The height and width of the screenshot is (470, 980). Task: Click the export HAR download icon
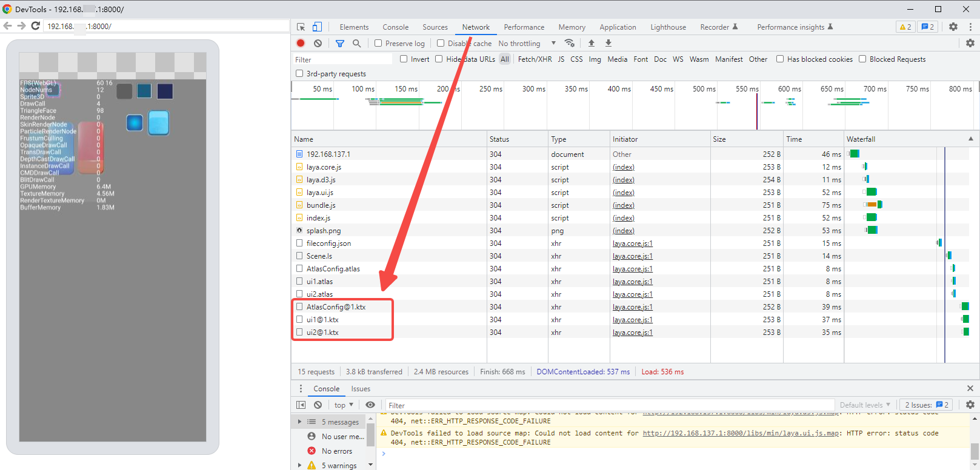pyautogui.click(x=608, y=43)
